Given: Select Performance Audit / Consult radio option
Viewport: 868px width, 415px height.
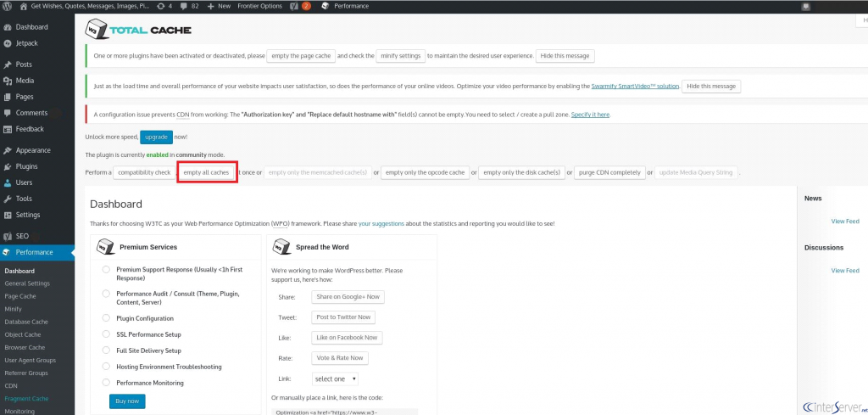Looking at the screenshot, I should [x=106, y=294].
